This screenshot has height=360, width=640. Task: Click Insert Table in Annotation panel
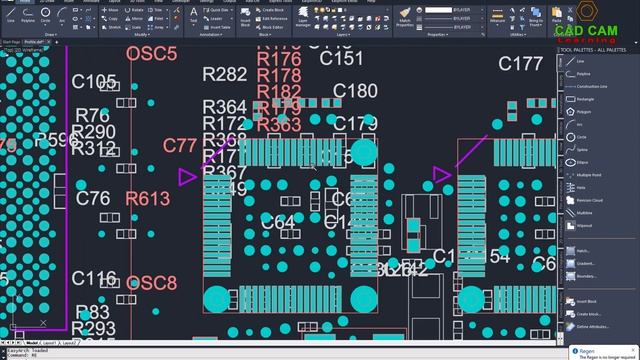point(217,27)
